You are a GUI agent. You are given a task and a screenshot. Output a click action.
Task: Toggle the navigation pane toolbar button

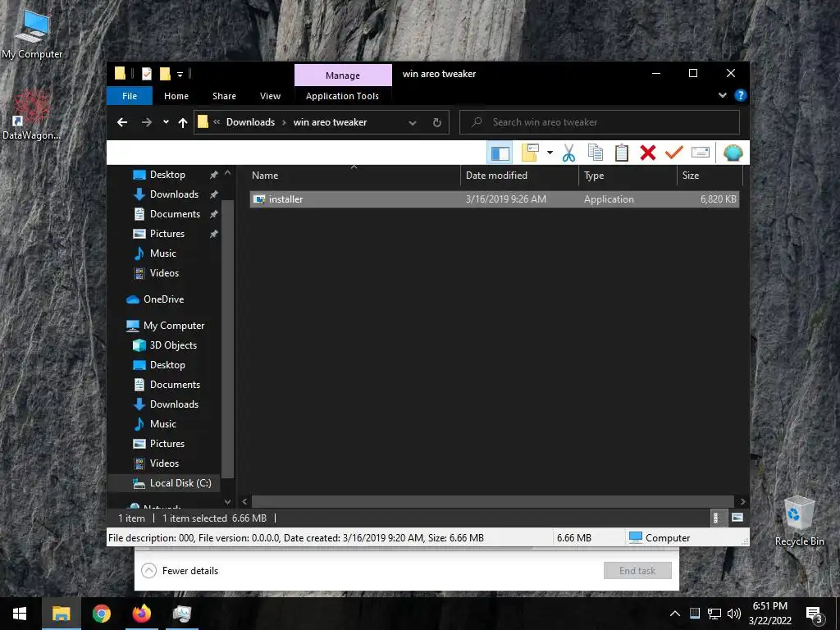point(500,153)
